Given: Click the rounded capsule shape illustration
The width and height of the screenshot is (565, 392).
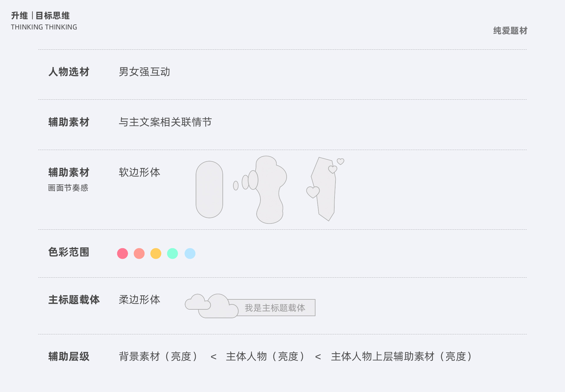Looking at the screenshot, I should 209,189.
